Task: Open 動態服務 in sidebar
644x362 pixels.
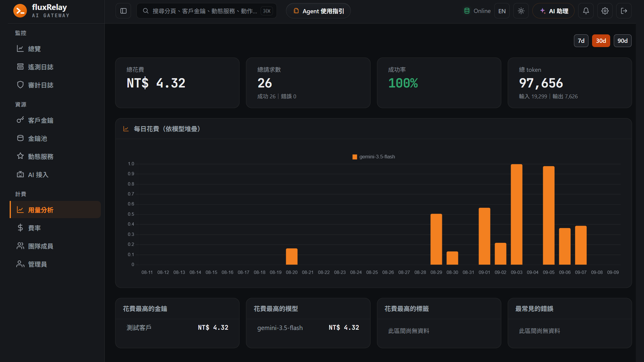Action: click(x=55, y=156)
